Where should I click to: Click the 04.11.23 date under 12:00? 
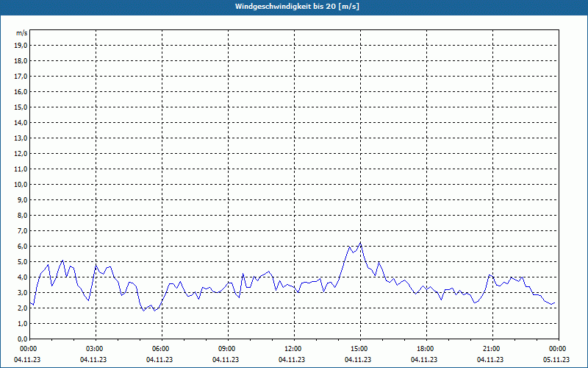[292, 360]
